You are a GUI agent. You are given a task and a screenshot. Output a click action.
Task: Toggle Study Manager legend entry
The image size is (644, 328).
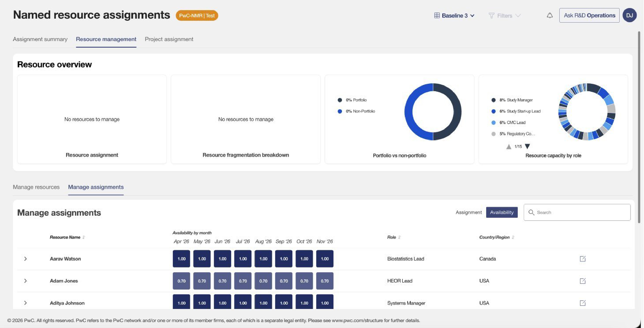(512, 100)
